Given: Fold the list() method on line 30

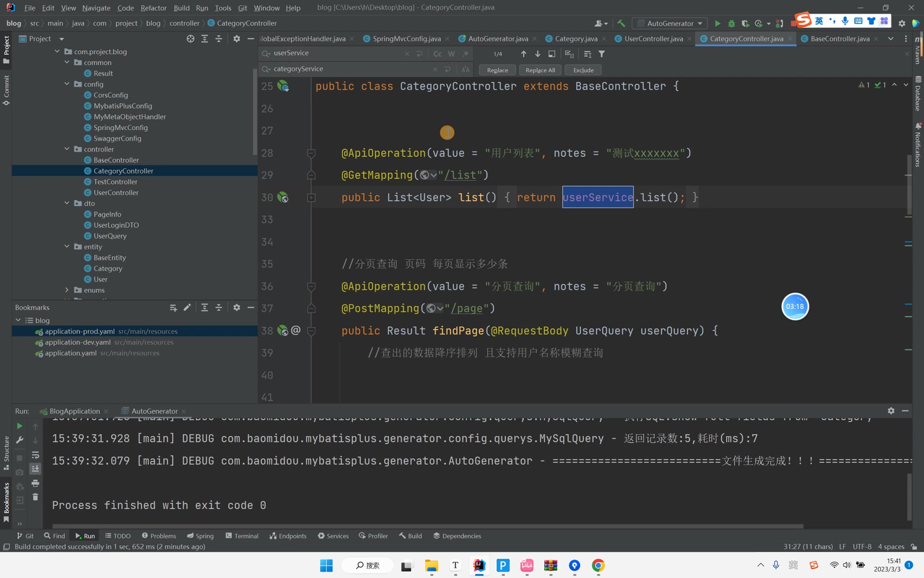Looking at the screenshot, I should tap(311, 197).
